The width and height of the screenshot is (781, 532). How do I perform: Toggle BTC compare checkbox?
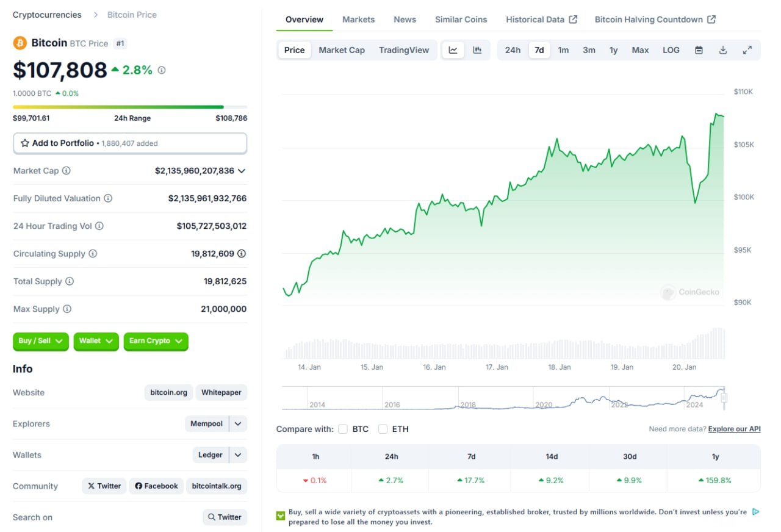(x=343, y=429)
